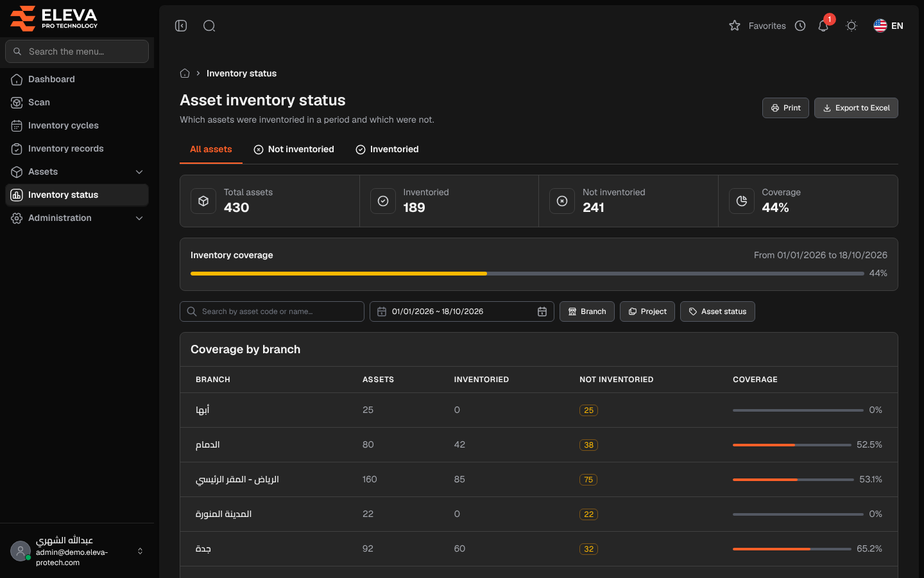Viewport: 924px width, 578px height.
Task: Click the Print button
Action: coord(785,108)
